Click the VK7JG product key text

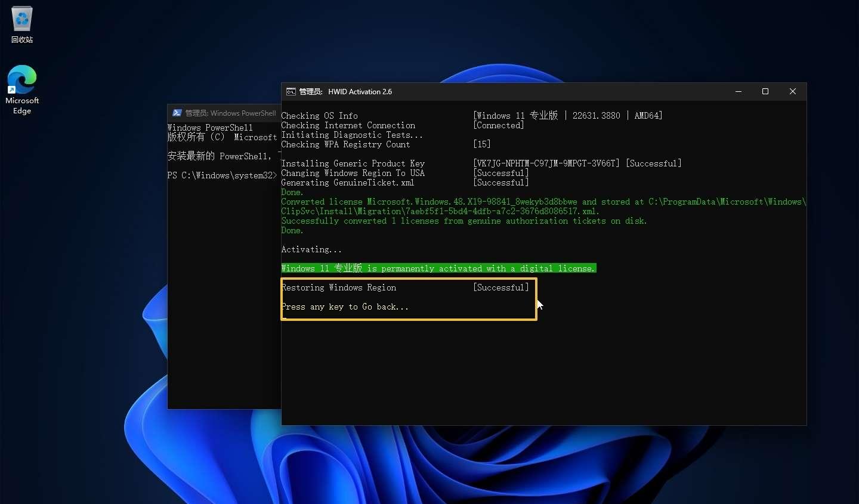click(x=546, y=163)
